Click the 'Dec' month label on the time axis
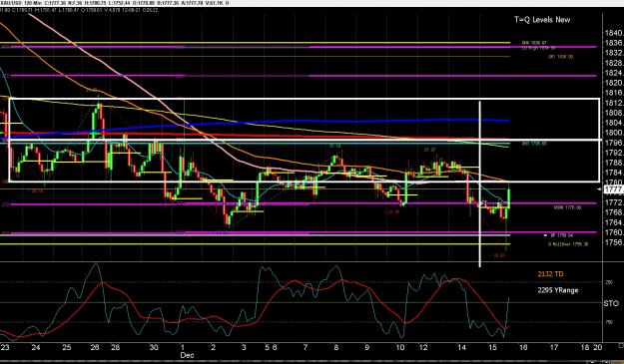 [x=187, y=355]
